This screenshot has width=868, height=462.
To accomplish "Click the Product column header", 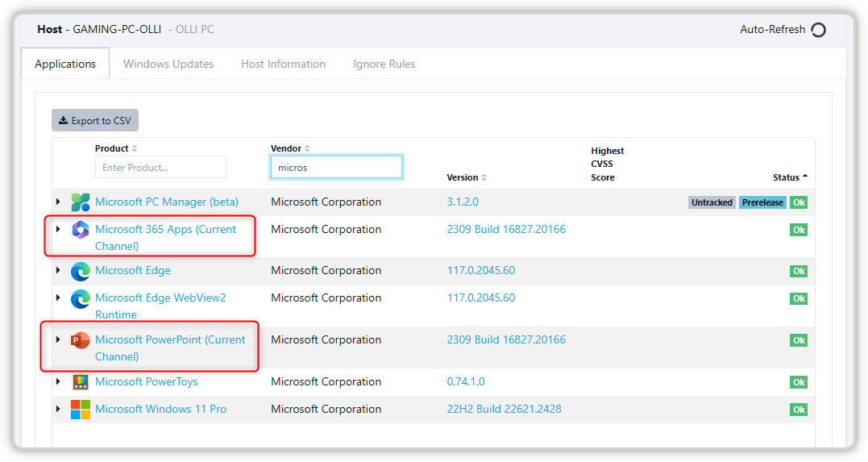I will click(x=112, y=148).
